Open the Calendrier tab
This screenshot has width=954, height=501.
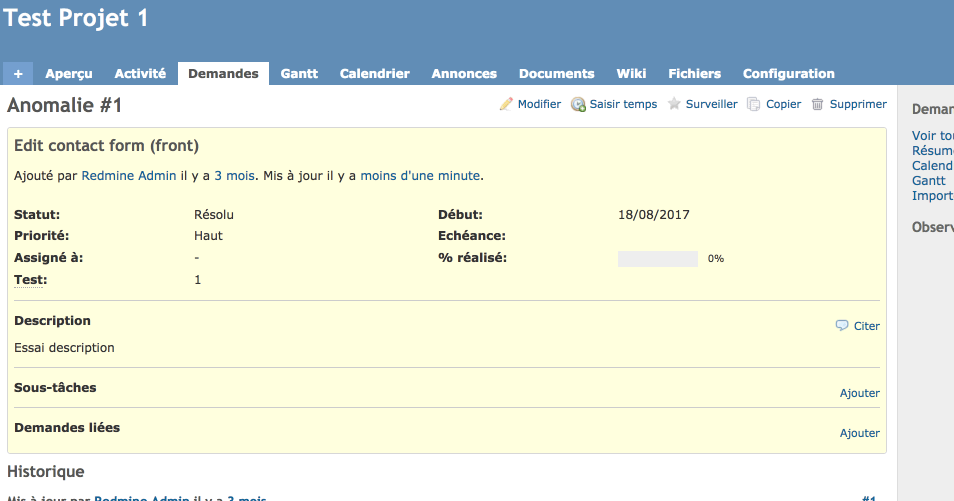click(374, 74)
